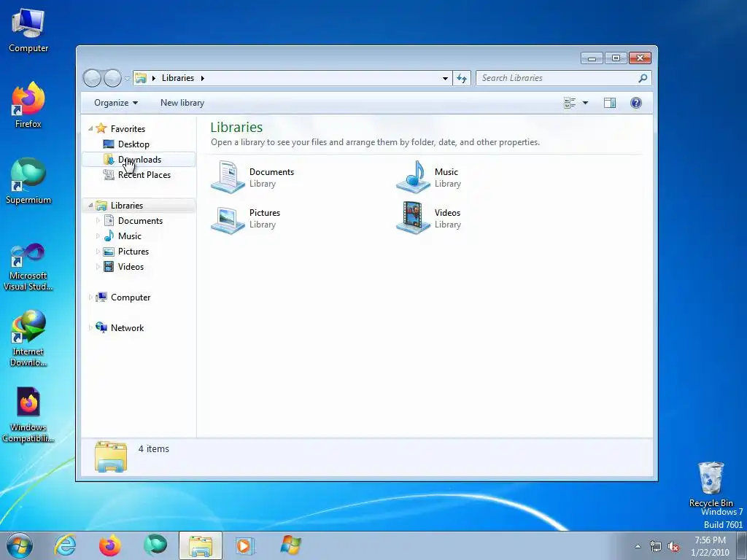
Task: Open Explorer Help icon
Action: coord(636,103)
